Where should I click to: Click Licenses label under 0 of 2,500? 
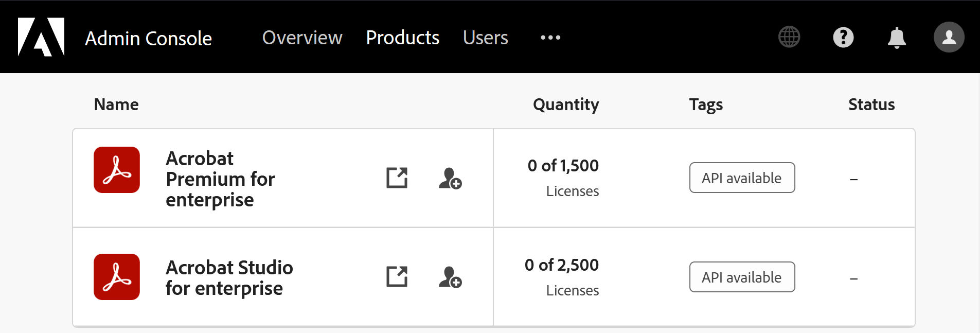pos(573,290)
